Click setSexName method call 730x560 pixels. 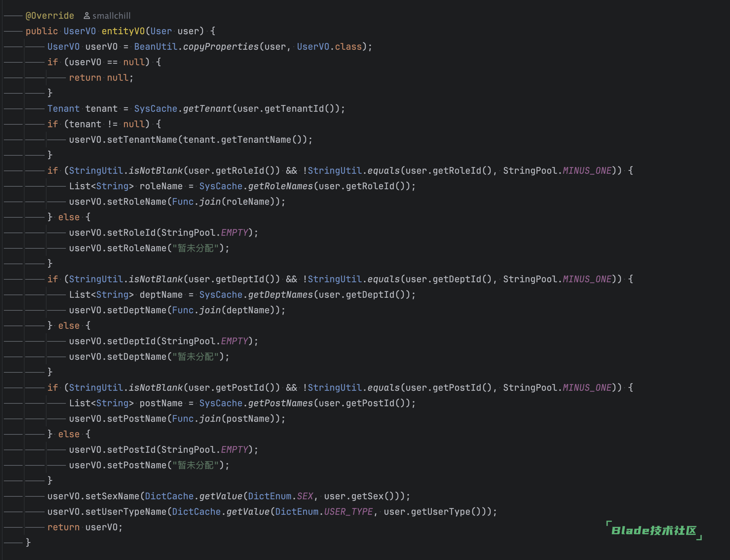coord(112,496)
